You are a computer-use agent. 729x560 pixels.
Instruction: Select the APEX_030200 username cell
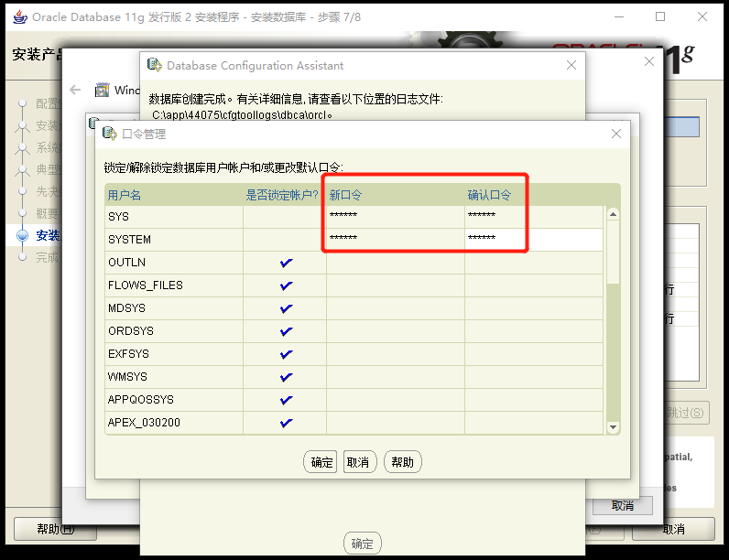174,423
